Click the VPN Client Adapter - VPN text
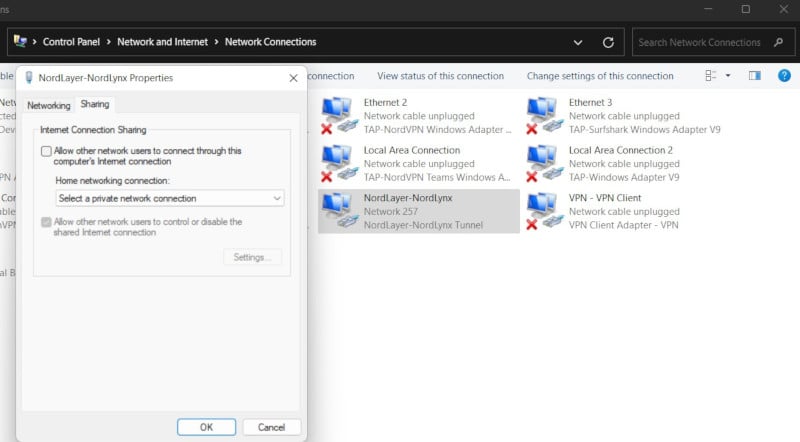Screen dimensions: 800x442 point(623,225)
